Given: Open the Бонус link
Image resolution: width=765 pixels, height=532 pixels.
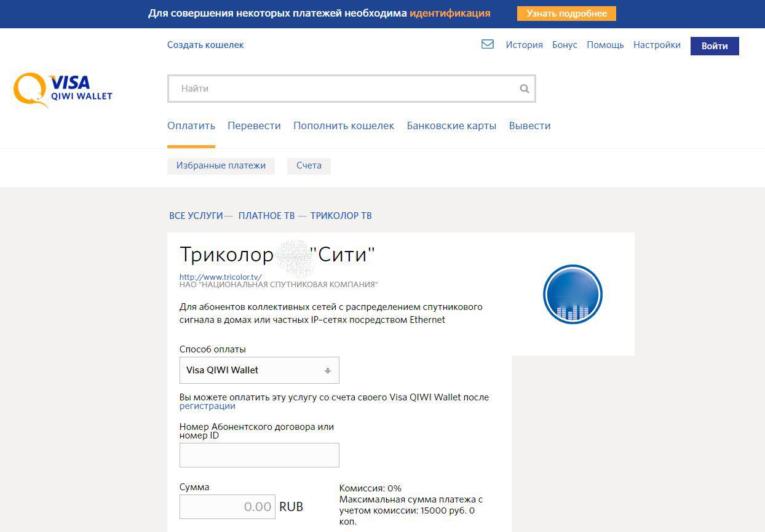Looking at the screenshot, I should click(x=565, y=45).
